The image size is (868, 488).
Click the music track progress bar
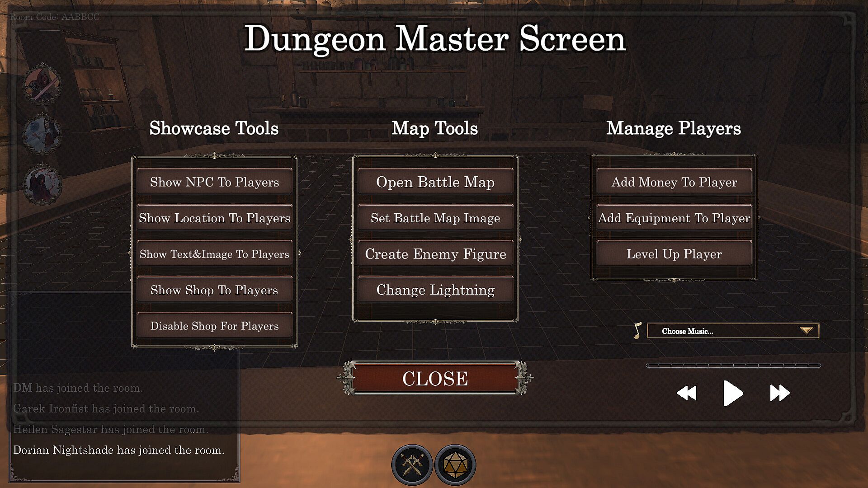(x=733, y=366)
